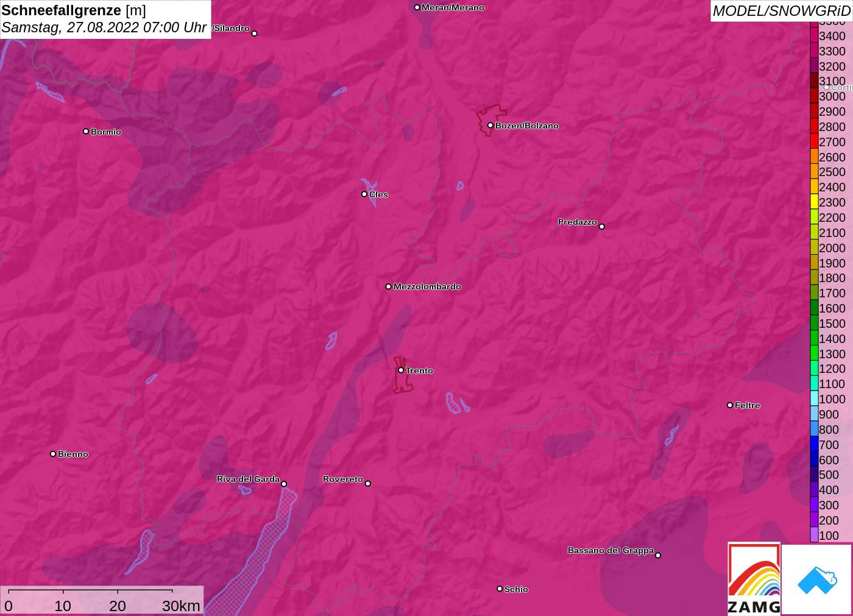The width and height of the screenshot is (853, 616).
Task: Click the red Bolzano city outline
Action: coord(490,120)
